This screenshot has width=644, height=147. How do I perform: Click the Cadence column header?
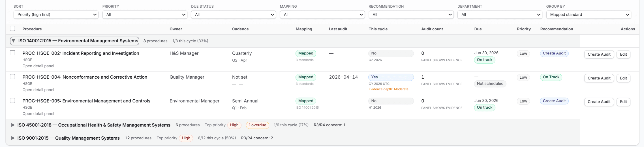(240, 29)
